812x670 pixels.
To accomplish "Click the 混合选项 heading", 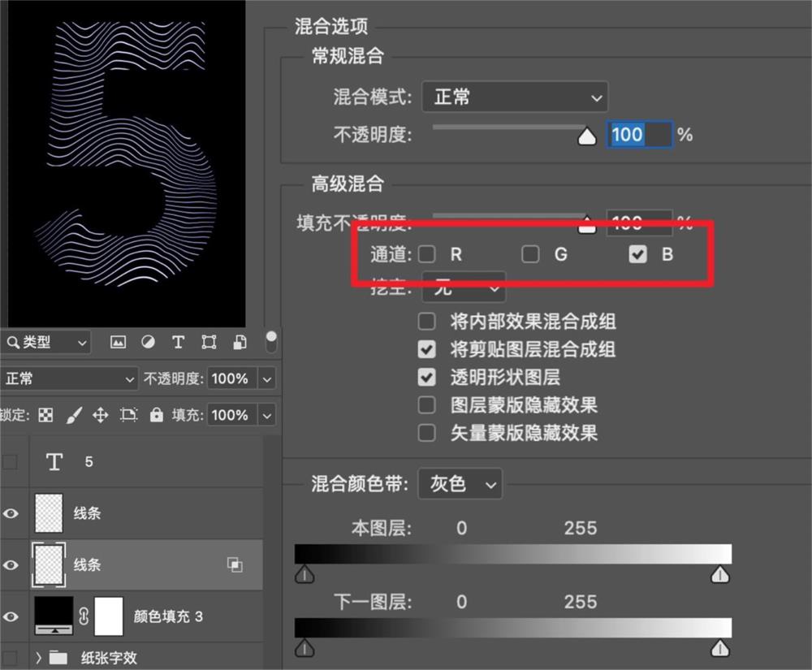I will pos(331,26).
